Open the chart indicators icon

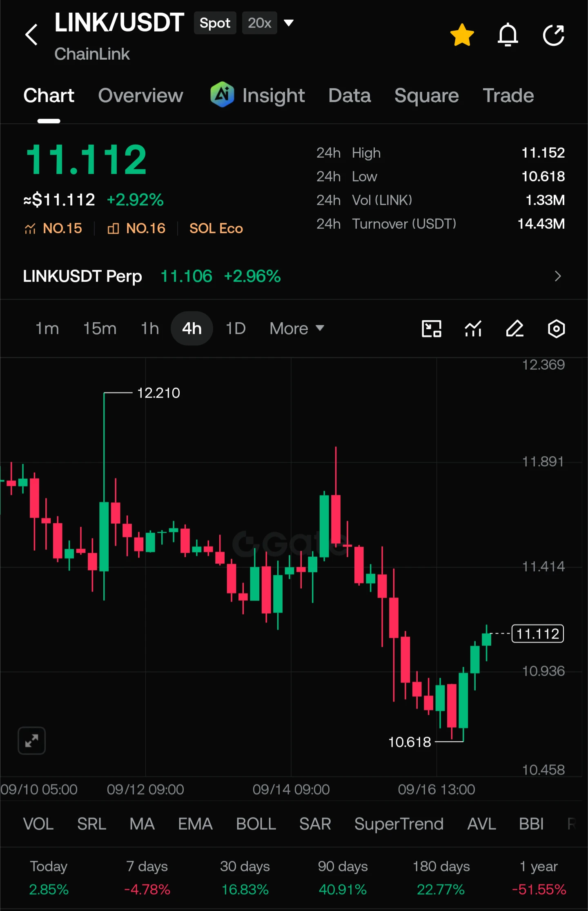tap(473, 328)
